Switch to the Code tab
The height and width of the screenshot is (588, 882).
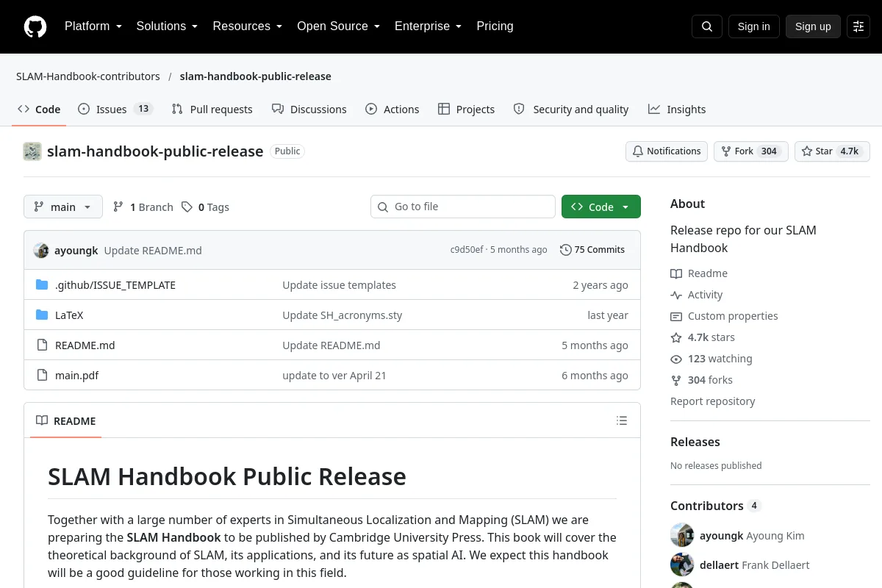(x=39, y=110)
